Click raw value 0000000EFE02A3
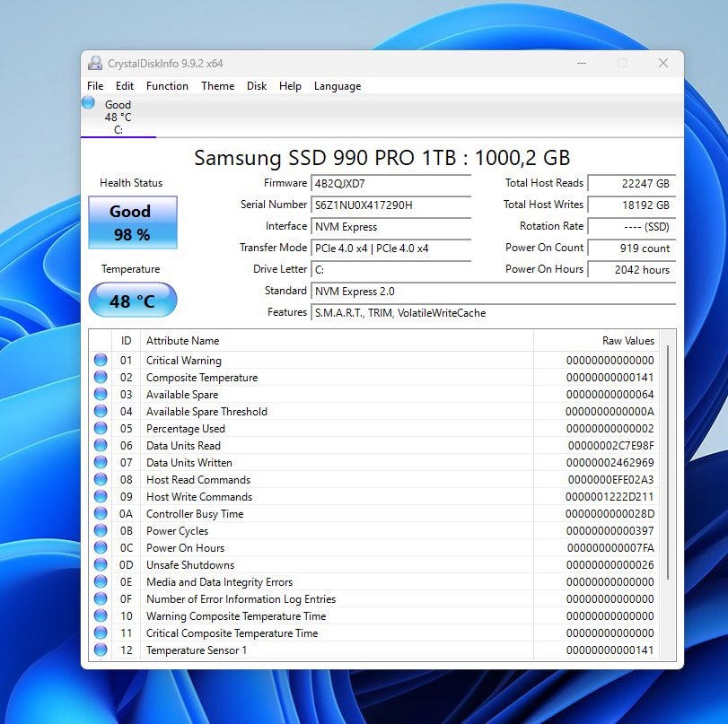The height and width of the screenshot is (724, 728). point(611,479)
